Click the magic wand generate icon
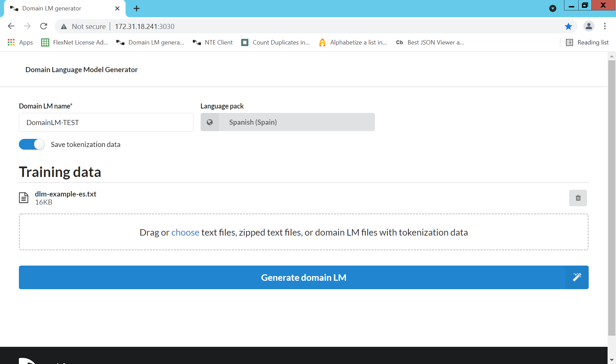This screenshot has height=364, width=616. coord(577,277)
